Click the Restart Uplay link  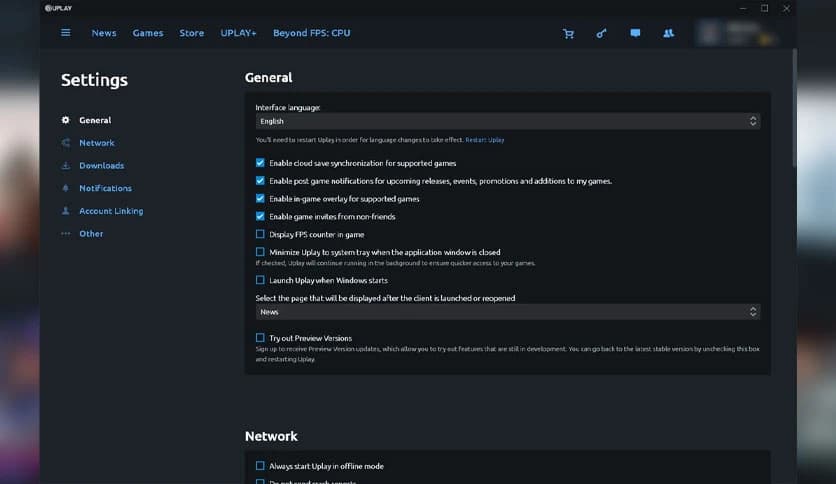tap(485, 140)
